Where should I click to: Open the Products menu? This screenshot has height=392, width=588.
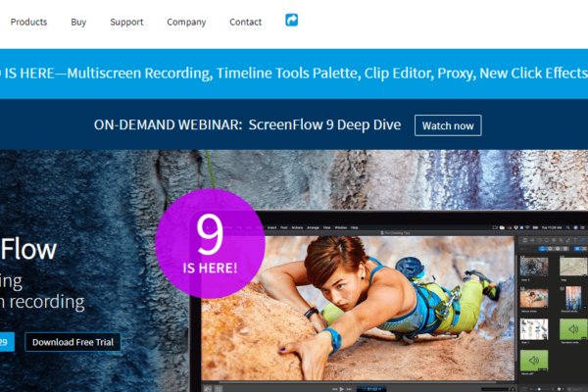click(28, 23)
